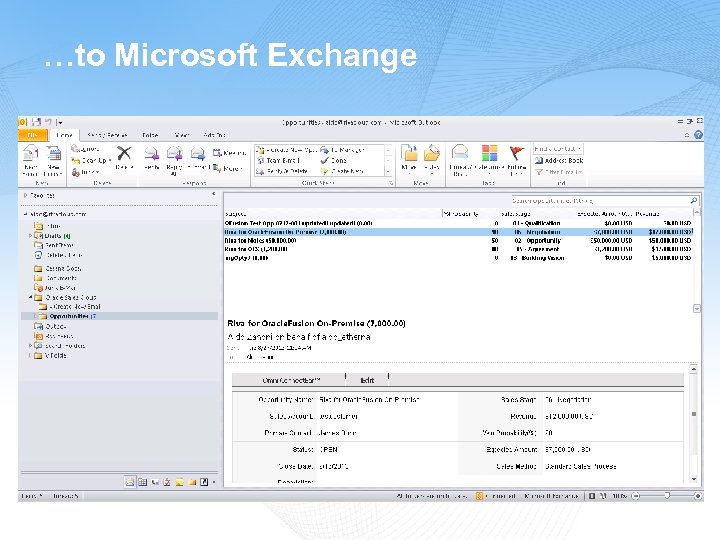Open the Address Book

(559, 160)
